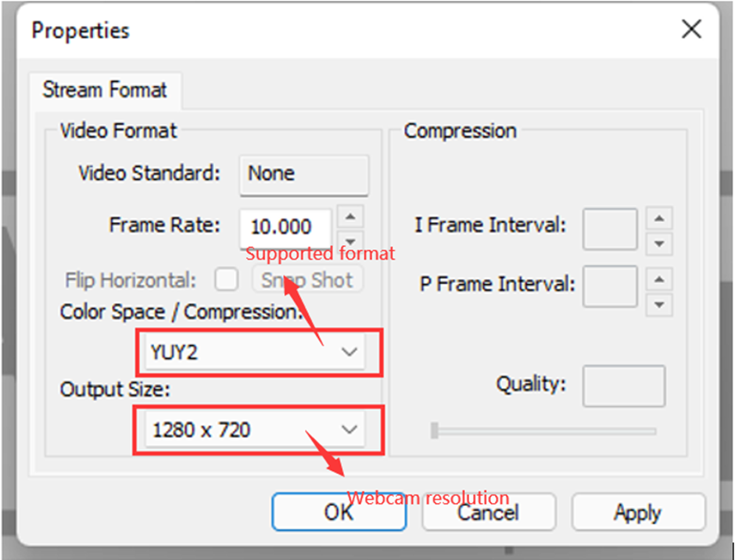Viewport: 735px width, 560px height.
Task: Expand the Output Size 1280 x 720 dropdown
Action: click(349, 429)
